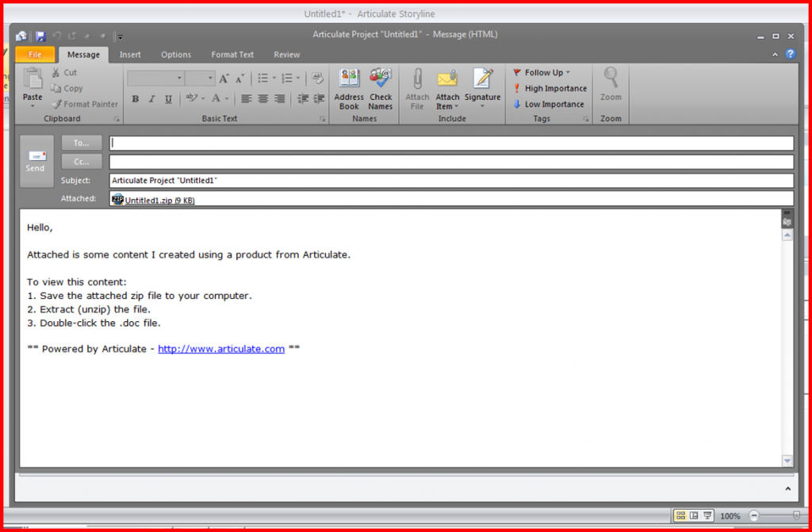Screen dimensions: 812x532
Task: Open the Address Book
Action: tap(349, 89)
